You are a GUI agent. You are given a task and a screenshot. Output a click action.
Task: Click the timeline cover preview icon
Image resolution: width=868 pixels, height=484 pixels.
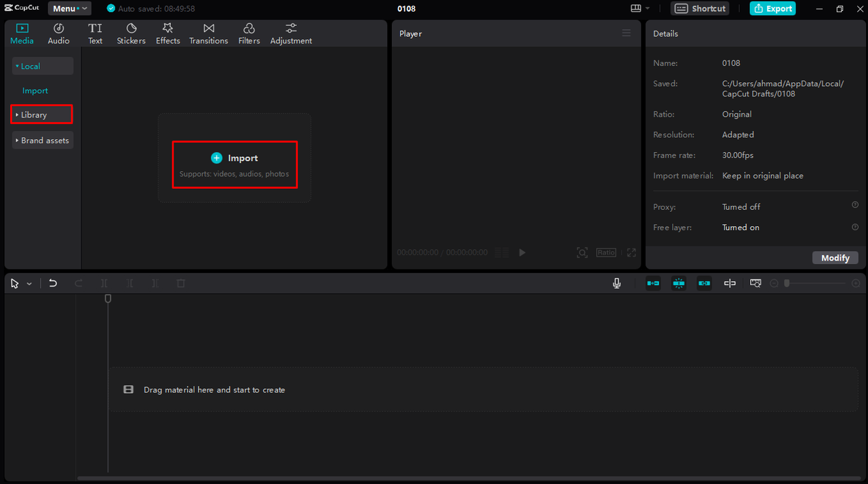pos(755,284)
